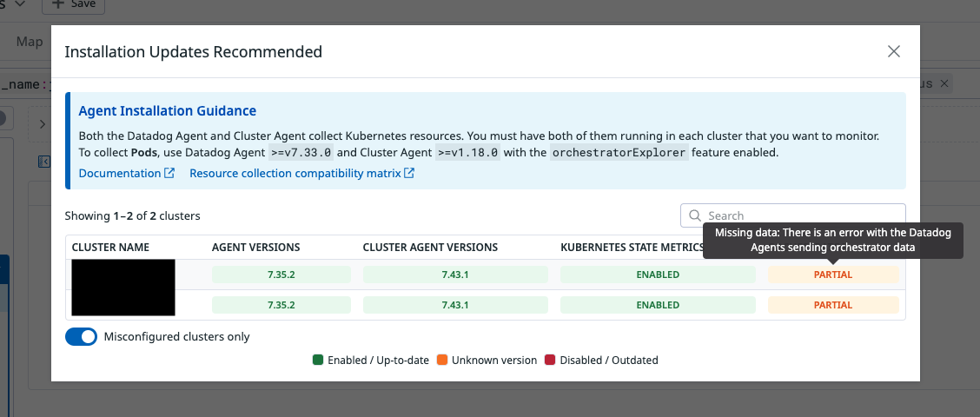Click second row ENABLED status badge
The image size is (980, 417).
point(658,305)
